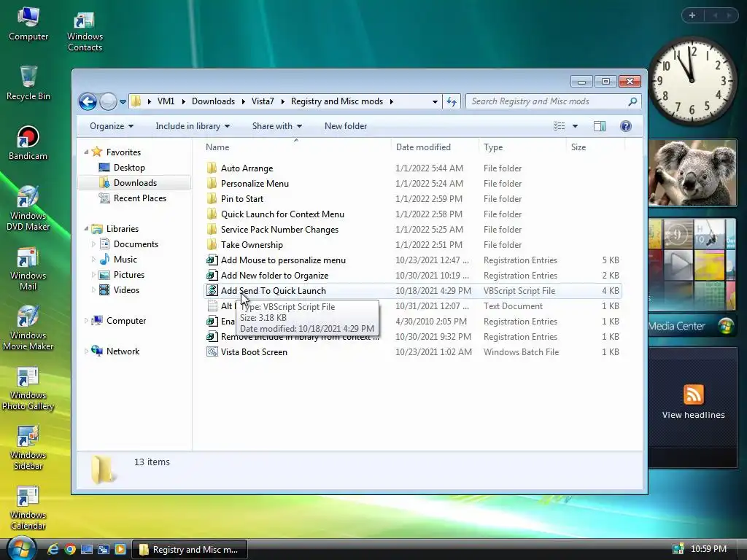Select the Pictures library
Viewport: 747px width, 560px height.
(x=128, y=275)
